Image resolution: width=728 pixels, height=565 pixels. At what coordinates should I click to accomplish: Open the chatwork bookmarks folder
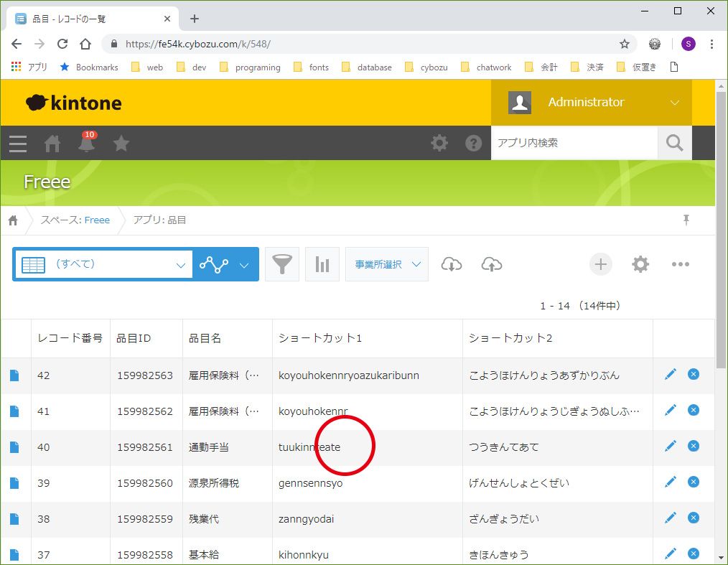486,67
